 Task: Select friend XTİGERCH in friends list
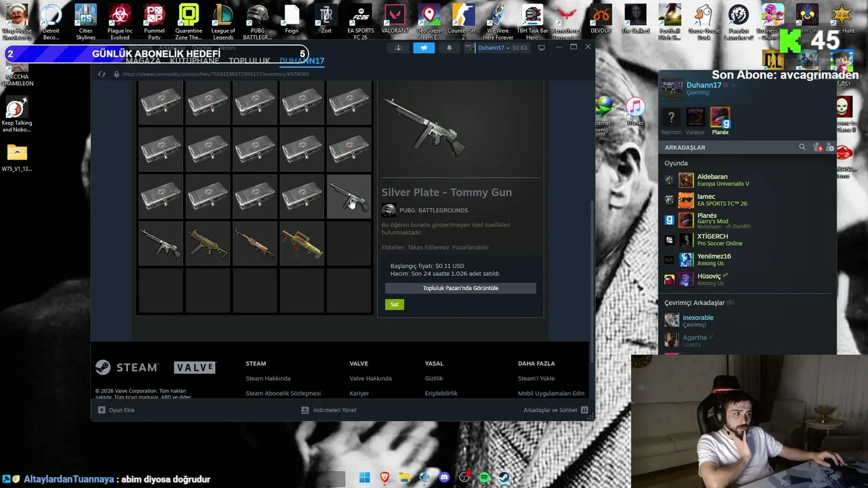tap(746, 239)
